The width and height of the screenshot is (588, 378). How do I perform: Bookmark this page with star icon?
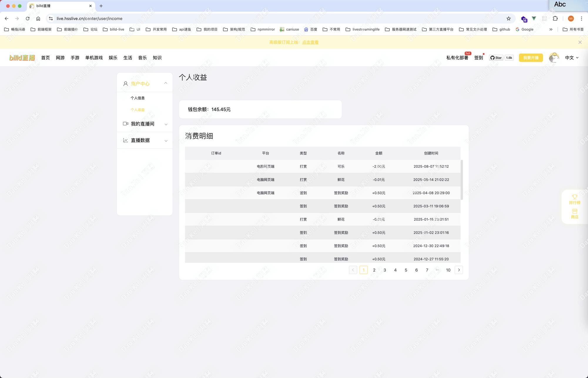(509, 19)
